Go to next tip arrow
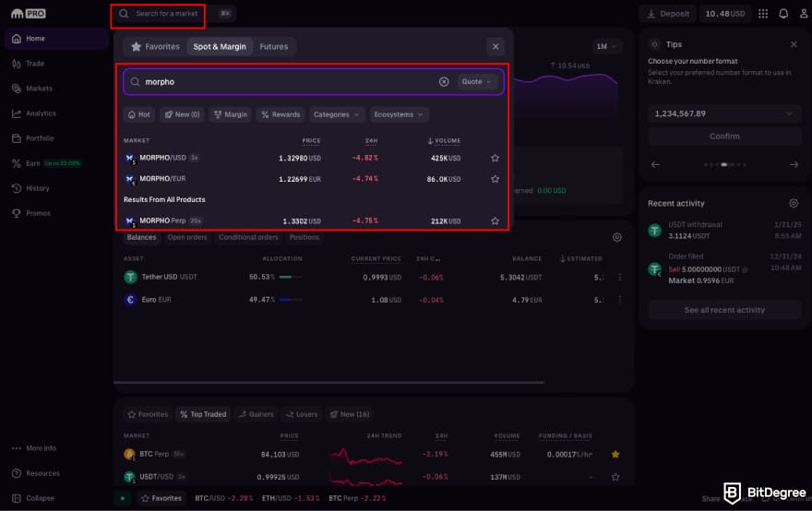Screen dimensions: 812x511 coord(794,164)
